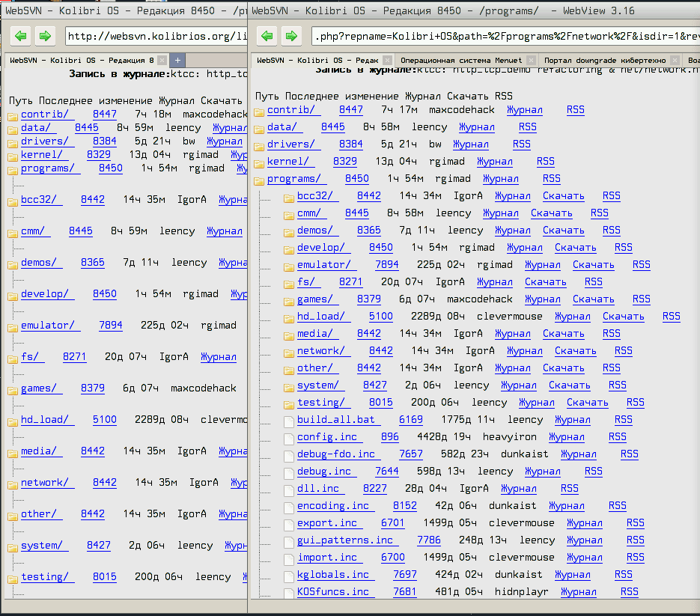Switch to the Операционная система Menuet tab
Screen dimensions: 700x616
467,60
